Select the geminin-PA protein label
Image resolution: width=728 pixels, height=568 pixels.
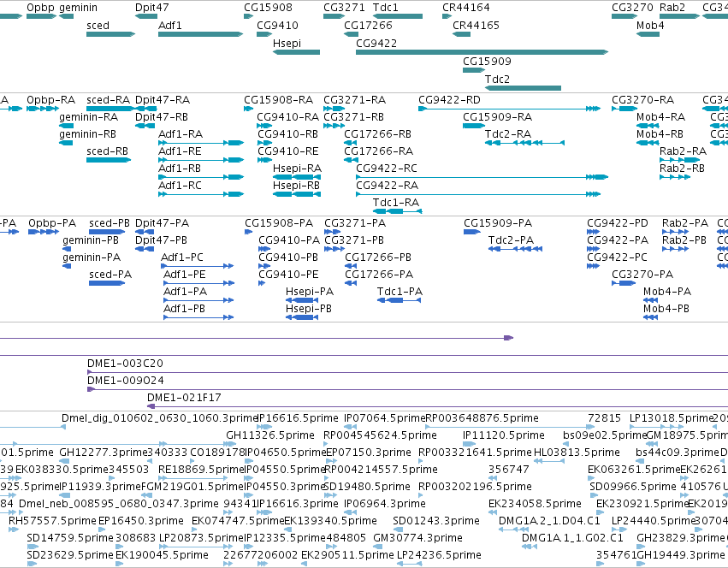click(x=92, y=257)
